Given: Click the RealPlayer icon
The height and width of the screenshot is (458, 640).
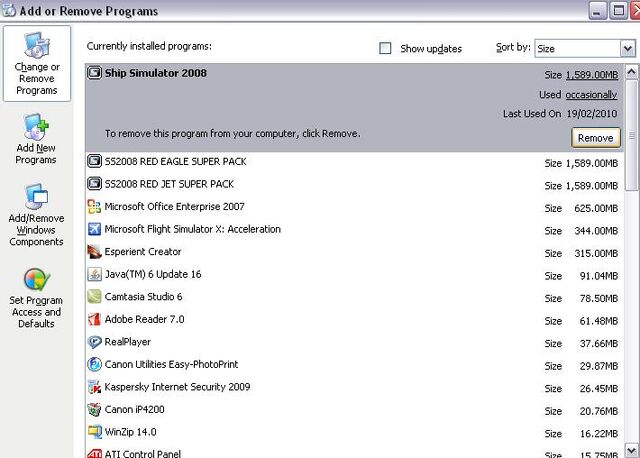Looking at the screenshot, I should click(94, 342).
